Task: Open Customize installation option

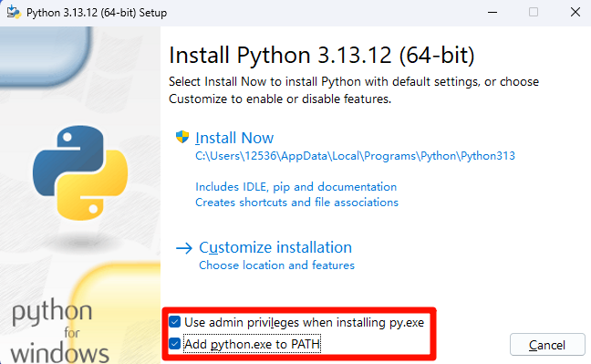Action: click(x=275, y=247)
